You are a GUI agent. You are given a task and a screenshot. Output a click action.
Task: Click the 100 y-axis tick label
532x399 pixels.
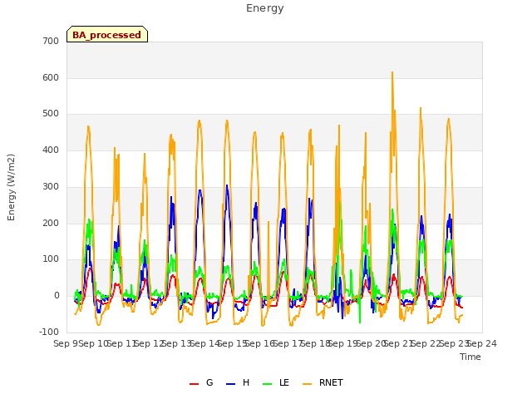(51, 259)
